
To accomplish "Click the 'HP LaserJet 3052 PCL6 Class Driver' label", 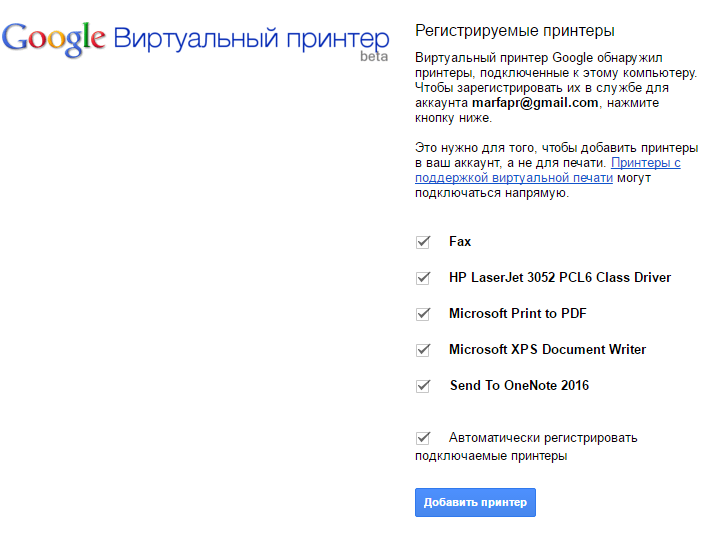I will click(560, 278).
